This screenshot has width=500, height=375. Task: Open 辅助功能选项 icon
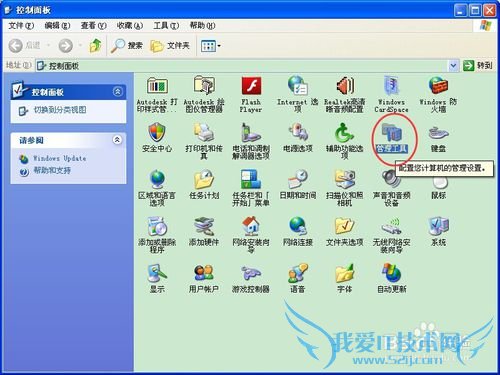click(344, 132)
